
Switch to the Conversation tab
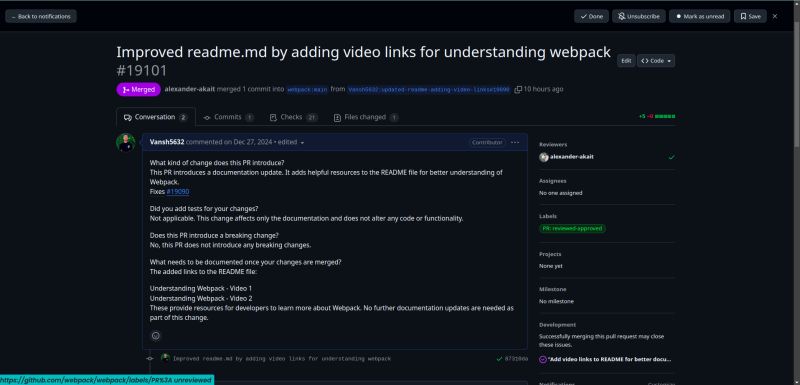(x=156, y=117)
